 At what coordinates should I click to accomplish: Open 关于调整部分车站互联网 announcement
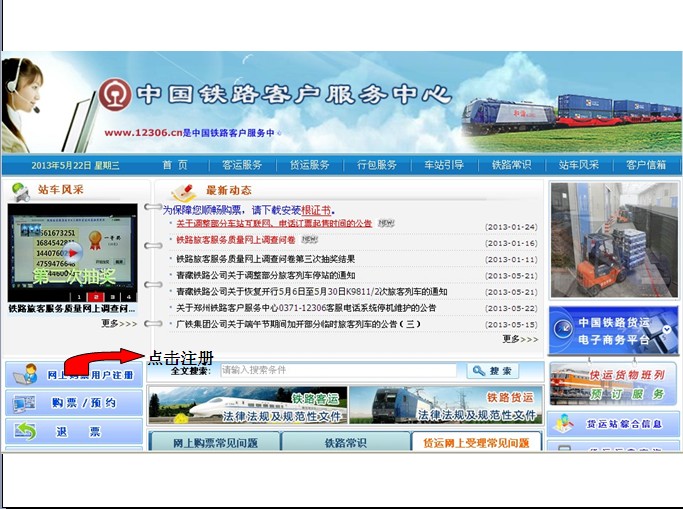tap(274, 223)
